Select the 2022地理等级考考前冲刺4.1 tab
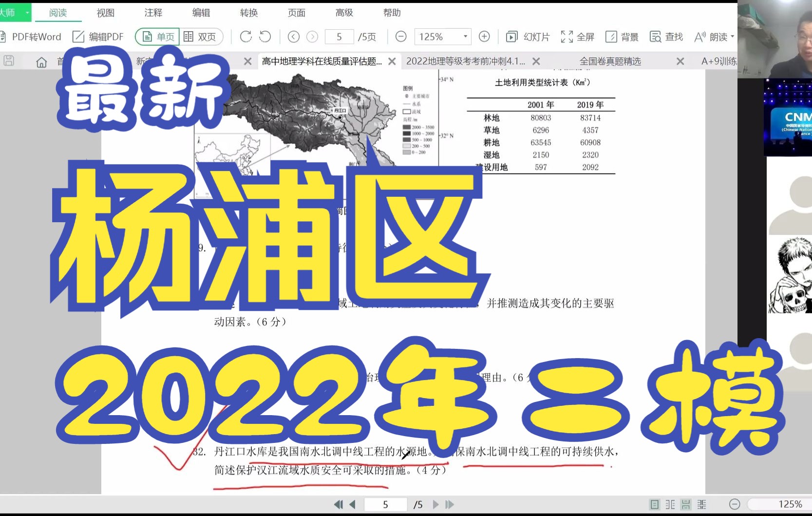The height and width of the screenshot is (516, 812). pyautogui.click(x=466, y=61)
